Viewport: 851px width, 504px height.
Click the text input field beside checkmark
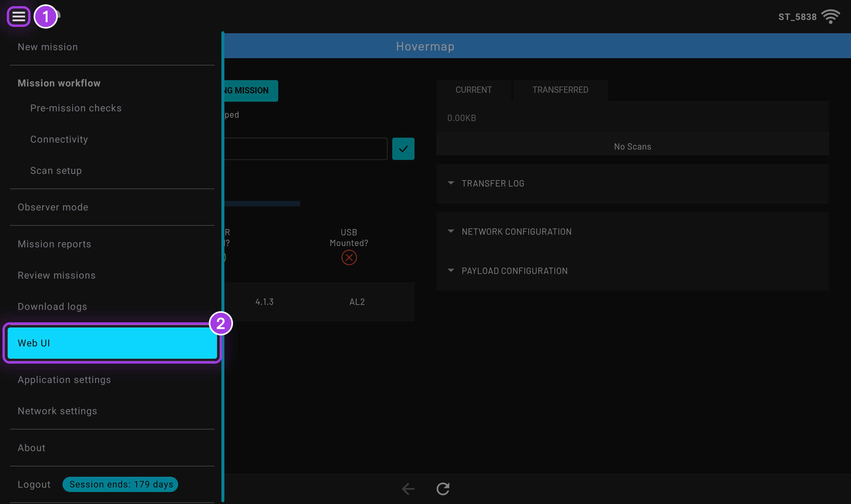pyautogui.click(x=305, y=149)
